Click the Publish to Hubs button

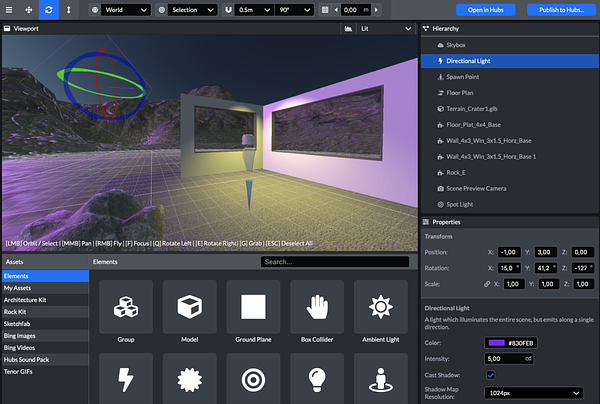point(561,10)
